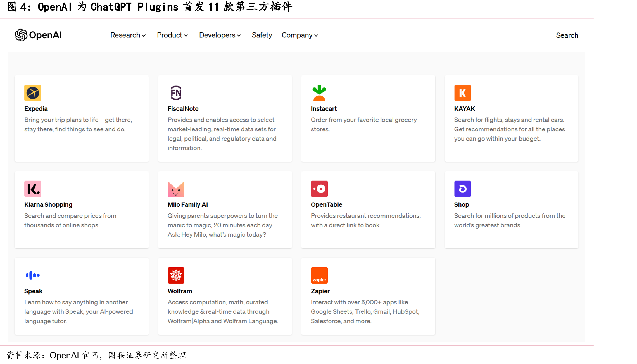Click the Speak blue waveform icon
The height and width of the screenshot is (364, 637).
tap(33, 275)
